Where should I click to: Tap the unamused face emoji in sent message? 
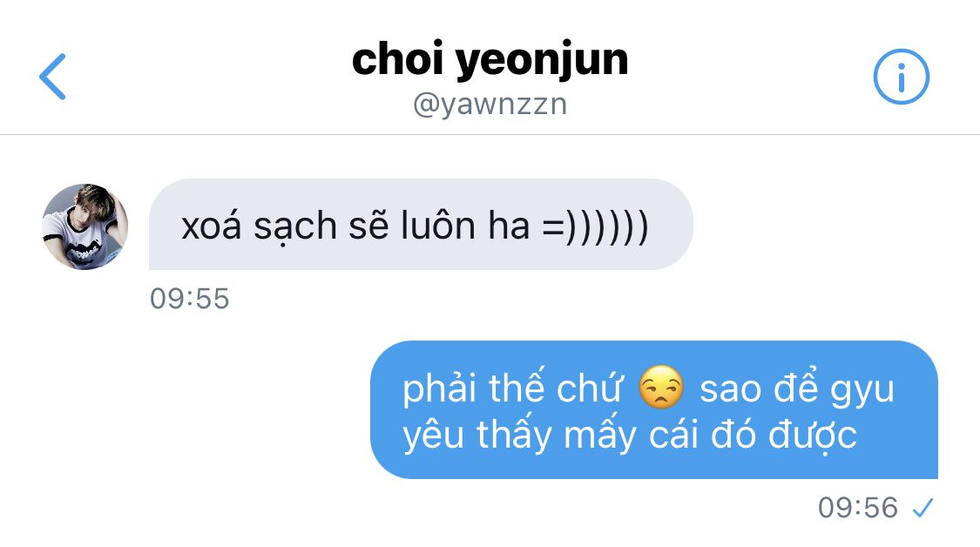pos(661,388)
